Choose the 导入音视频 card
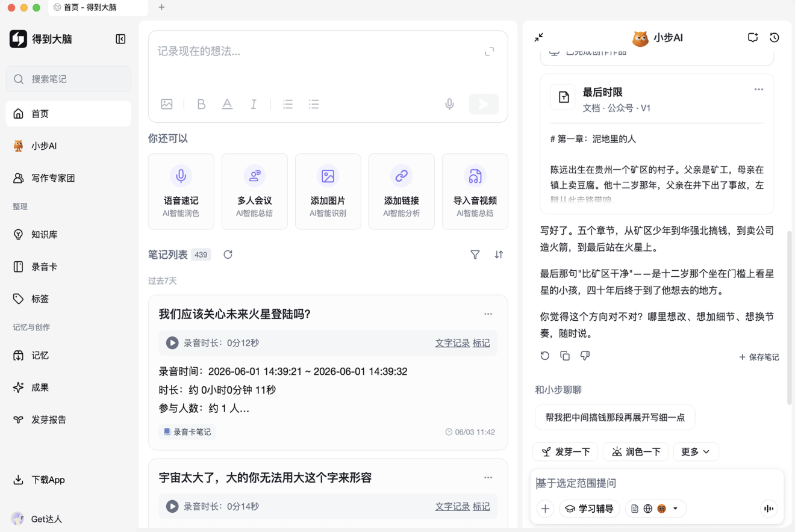Image resolution: width=795 pixels, height=532 pixels. 475,191
